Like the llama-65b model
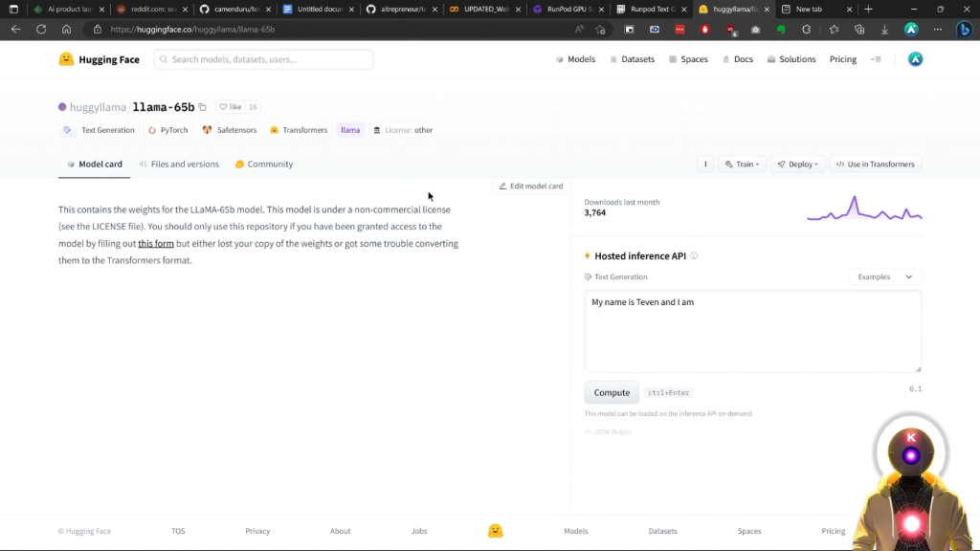Viewport: 980px width, 551px height. pyautogui.click(x=230, y=107)
